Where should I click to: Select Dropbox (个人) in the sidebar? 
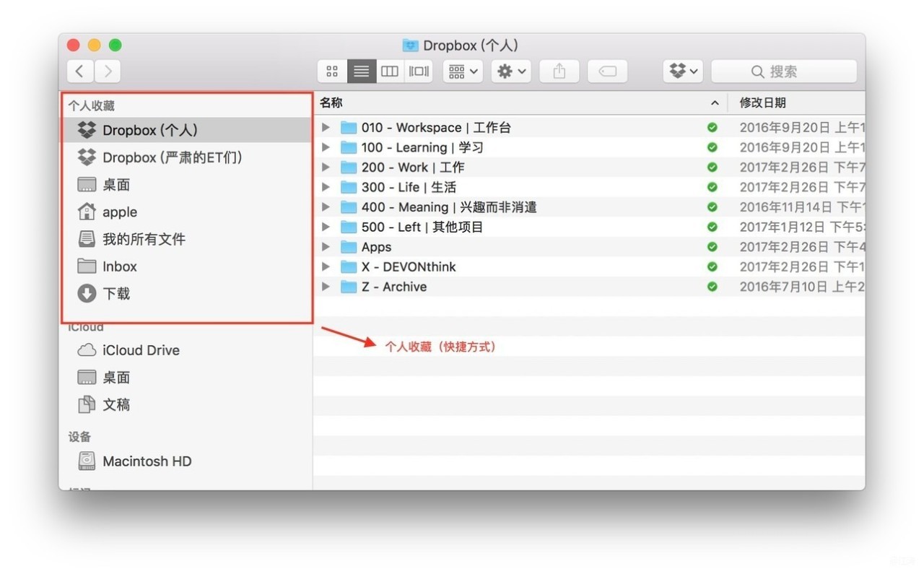pyautogui.click(x=186, y=130)
